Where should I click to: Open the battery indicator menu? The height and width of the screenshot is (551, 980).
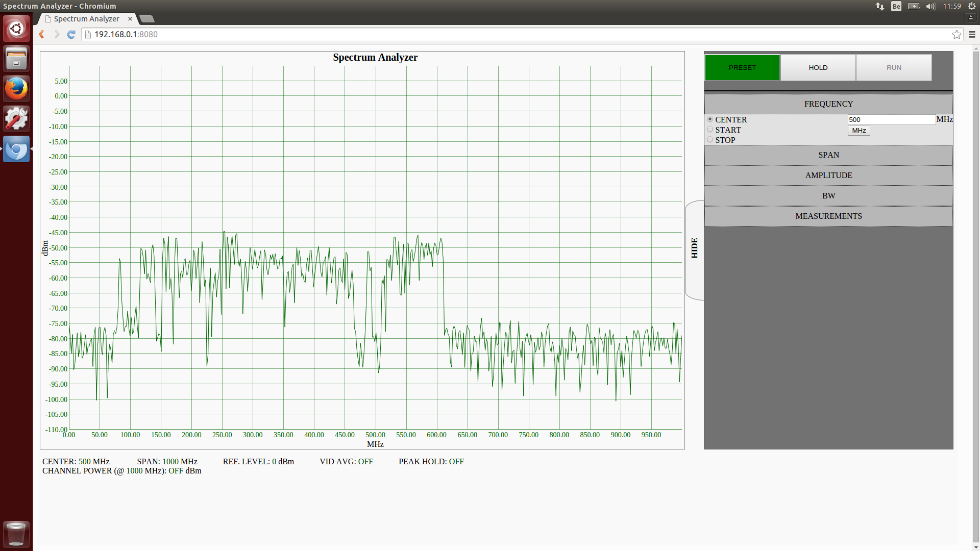[914, 6]
